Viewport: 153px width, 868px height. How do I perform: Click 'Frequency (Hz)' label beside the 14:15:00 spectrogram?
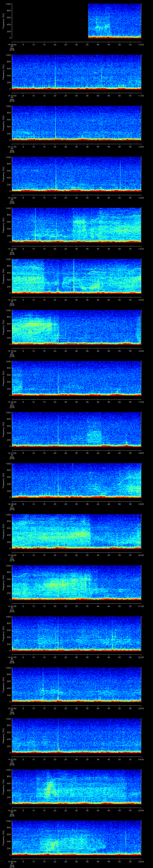[3, 327]
